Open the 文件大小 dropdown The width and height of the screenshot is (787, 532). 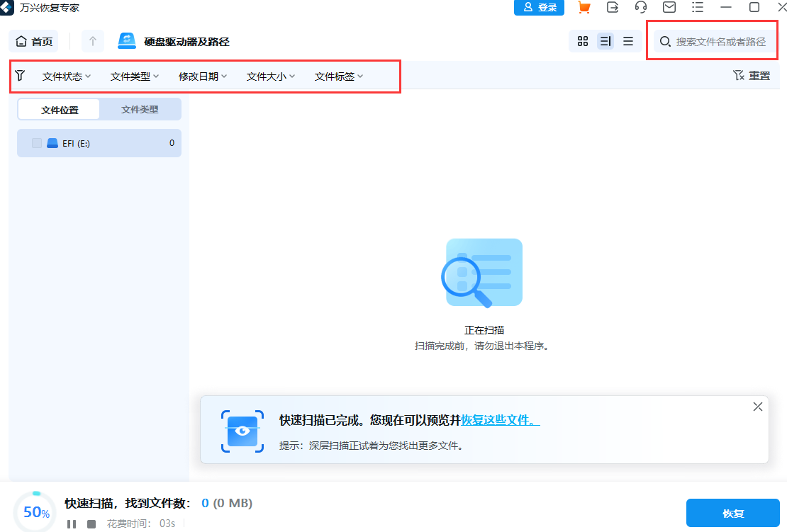(270, 76)
